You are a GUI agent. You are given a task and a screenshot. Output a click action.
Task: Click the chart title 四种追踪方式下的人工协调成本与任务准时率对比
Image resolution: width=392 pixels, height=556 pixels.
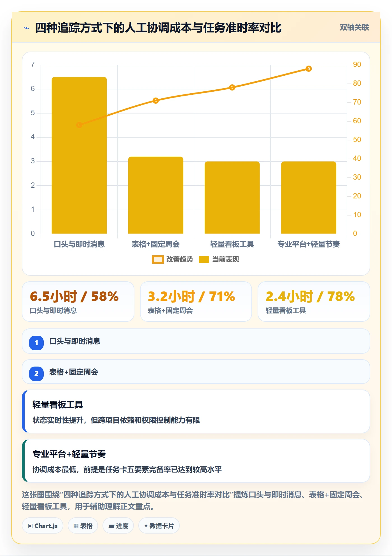click(158, 28)
